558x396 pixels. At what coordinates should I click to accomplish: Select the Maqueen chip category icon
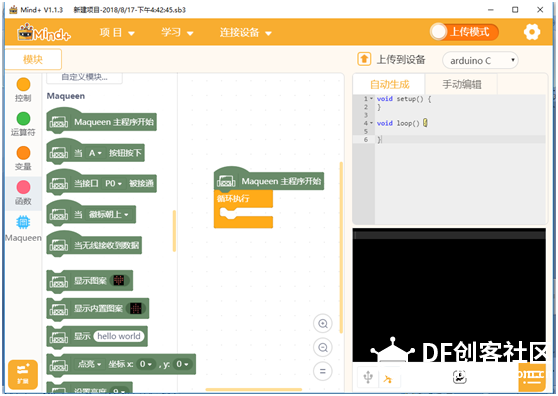point(23,223)
